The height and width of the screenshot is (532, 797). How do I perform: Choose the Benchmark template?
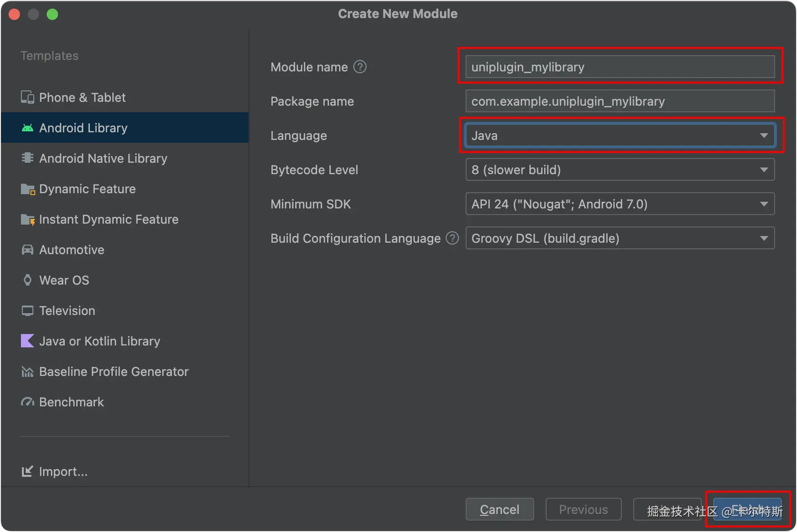pos(71,402)
